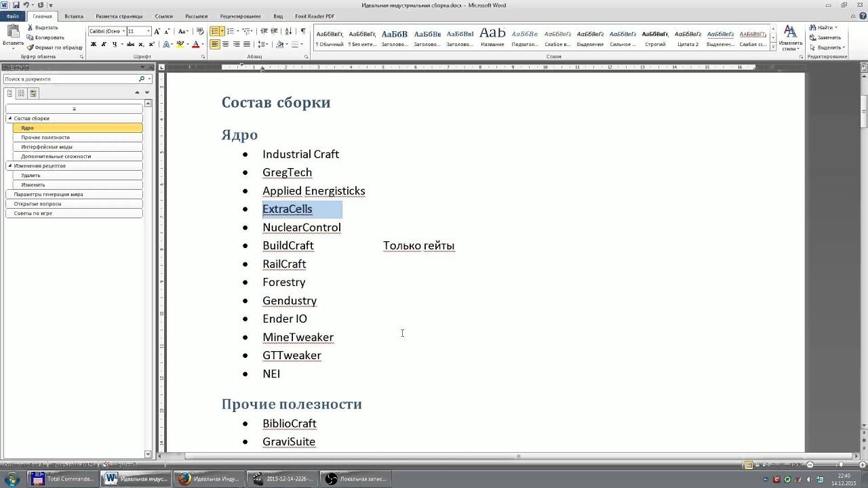Apply the Обычный style

(330, 38)
